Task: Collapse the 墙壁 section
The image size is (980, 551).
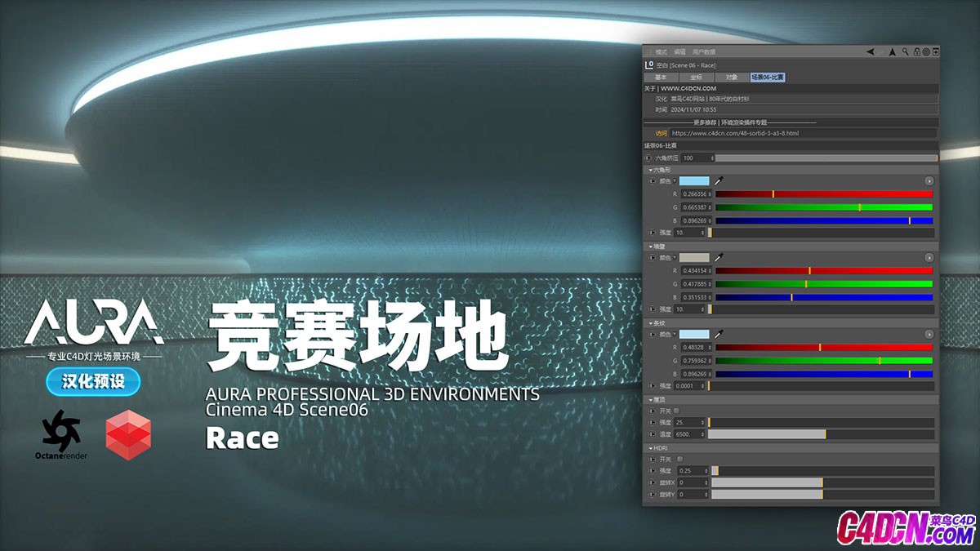Action: pyautogui.click(x=651, y=246)
